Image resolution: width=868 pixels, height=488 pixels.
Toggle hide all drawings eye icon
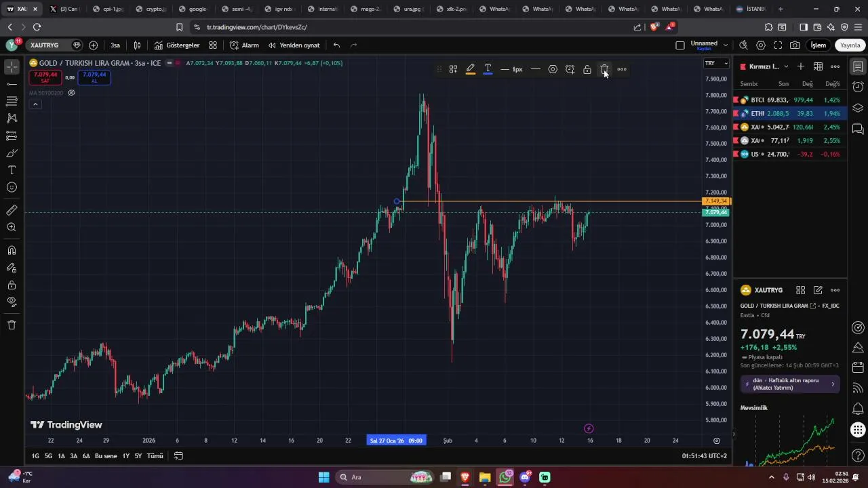tap(12, 302)
